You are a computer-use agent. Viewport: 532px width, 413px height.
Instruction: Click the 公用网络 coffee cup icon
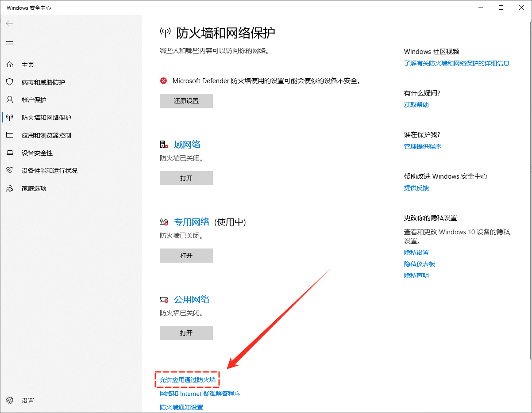[164, 299]
